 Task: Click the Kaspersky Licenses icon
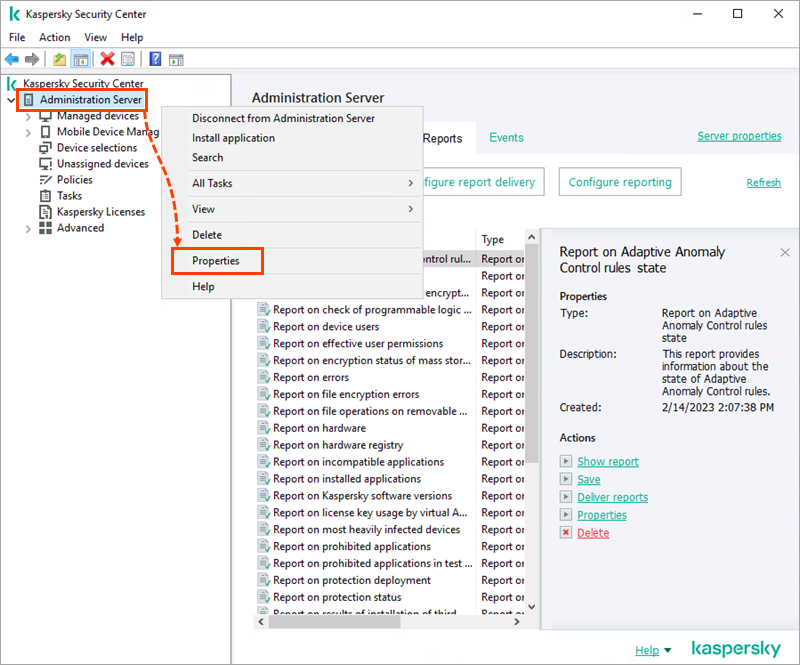pos(44,211)
